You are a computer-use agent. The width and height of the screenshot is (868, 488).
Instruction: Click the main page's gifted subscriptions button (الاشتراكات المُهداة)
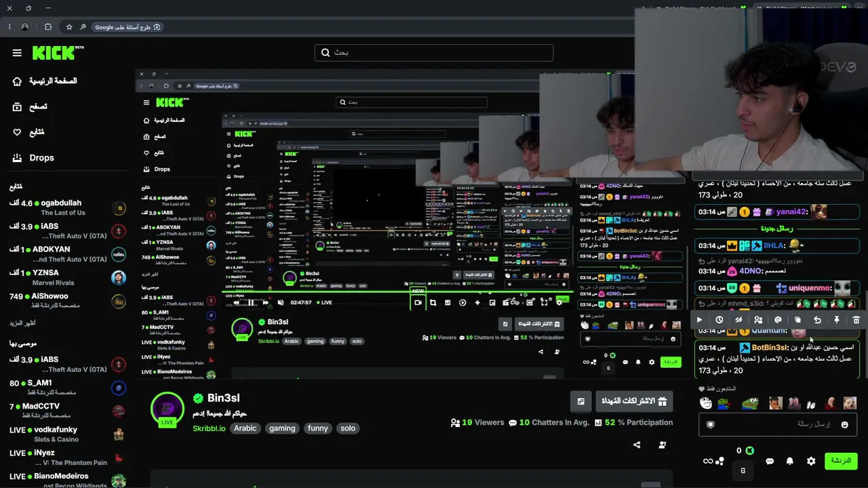(x=634, y=401)
